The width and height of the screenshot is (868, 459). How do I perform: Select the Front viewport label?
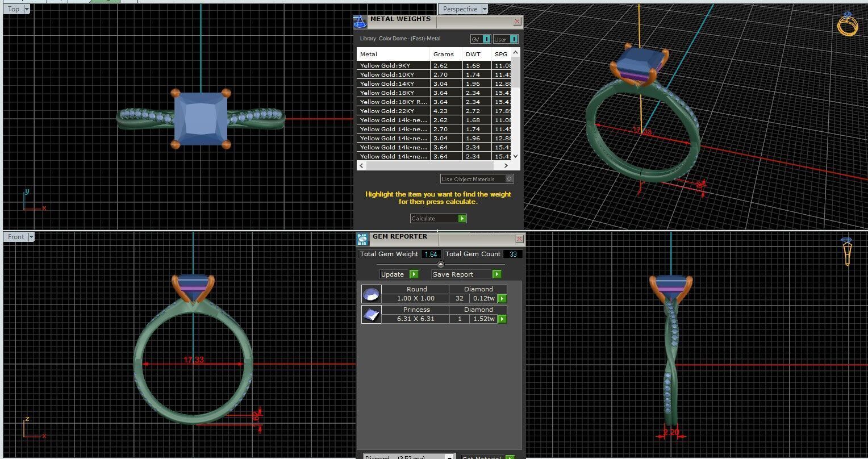[x=16, y=237]
